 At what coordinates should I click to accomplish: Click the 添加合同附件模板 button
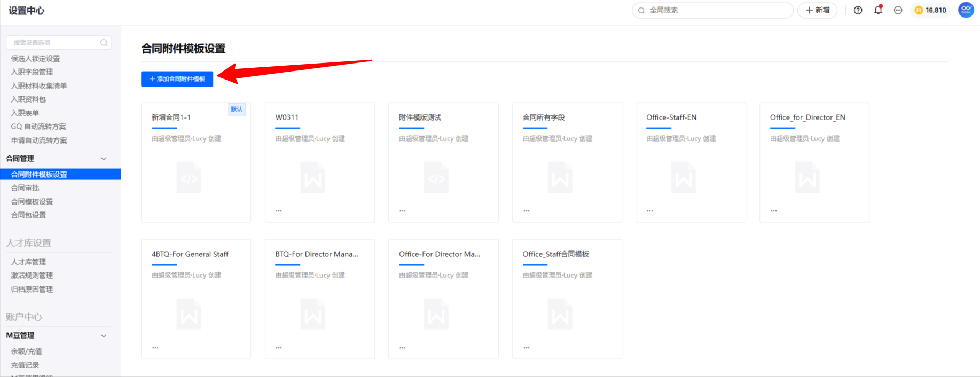(x=177, y=79)
